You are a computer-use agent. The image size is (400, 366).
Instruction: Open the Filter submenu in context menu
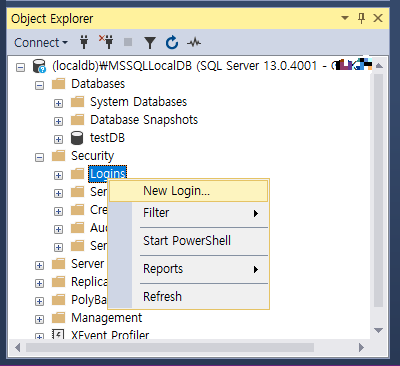coord(188,213)
